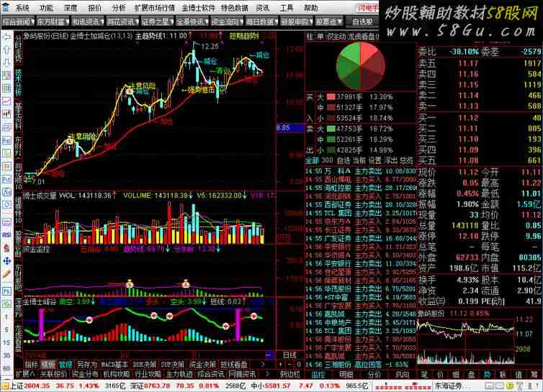Open the 东方财富 dropdown
The height and width of the screenshot is (392, 543).
point(53,22)
